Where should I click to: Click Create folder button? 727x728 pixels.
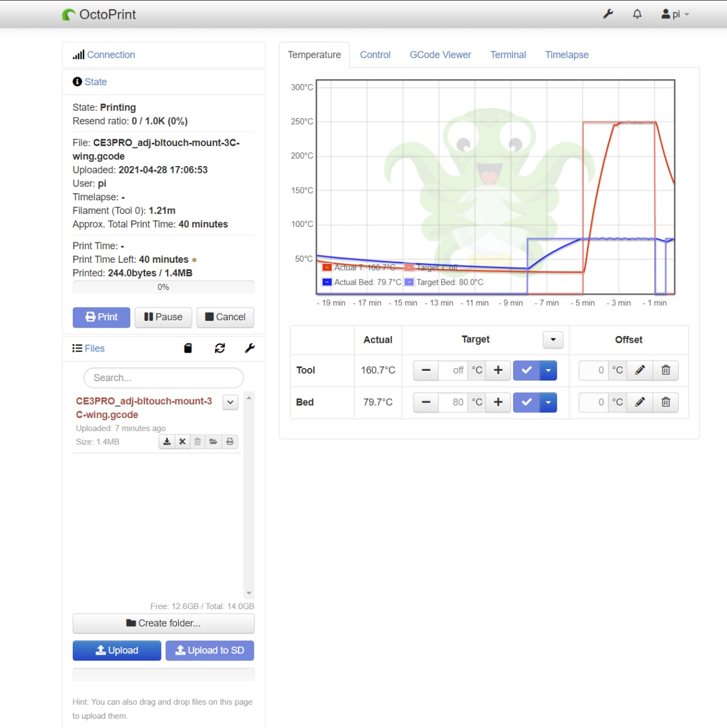(x=163, y=623)
